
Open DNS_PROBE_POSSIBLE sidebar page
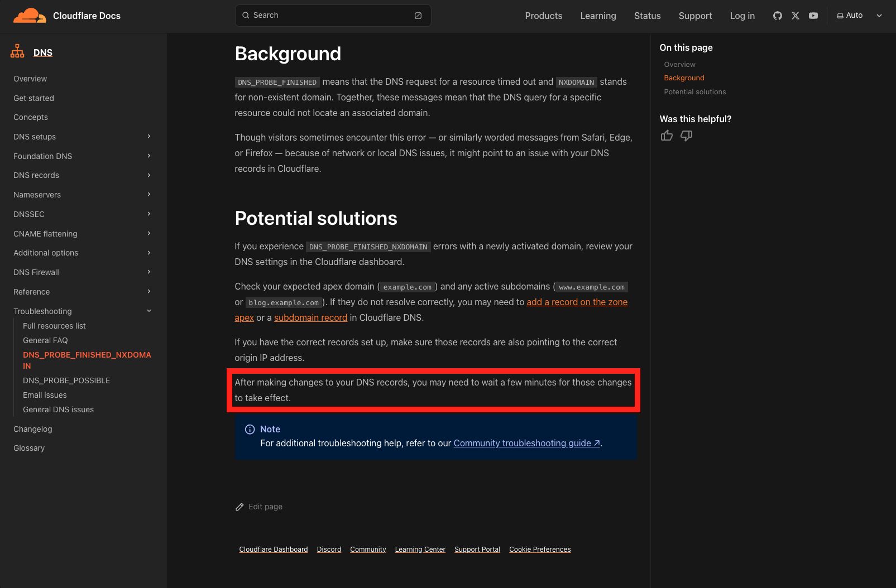(66, 380)
